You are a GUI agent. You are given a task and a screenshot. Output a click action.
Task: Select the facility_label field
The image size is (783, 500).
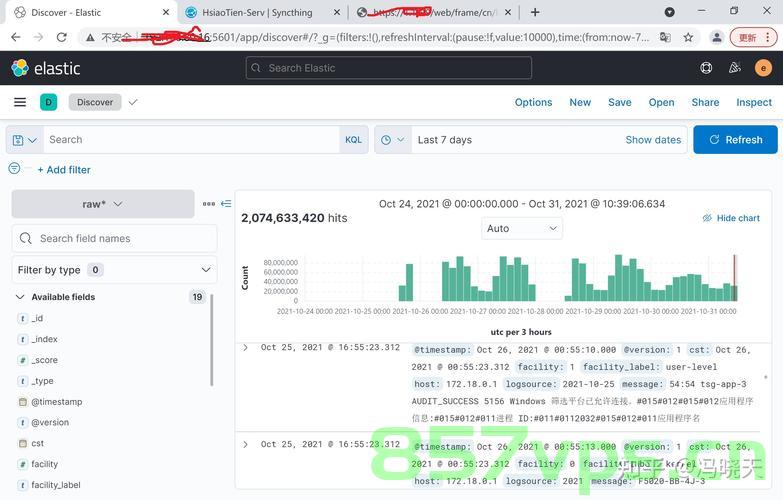pos(55,485)
